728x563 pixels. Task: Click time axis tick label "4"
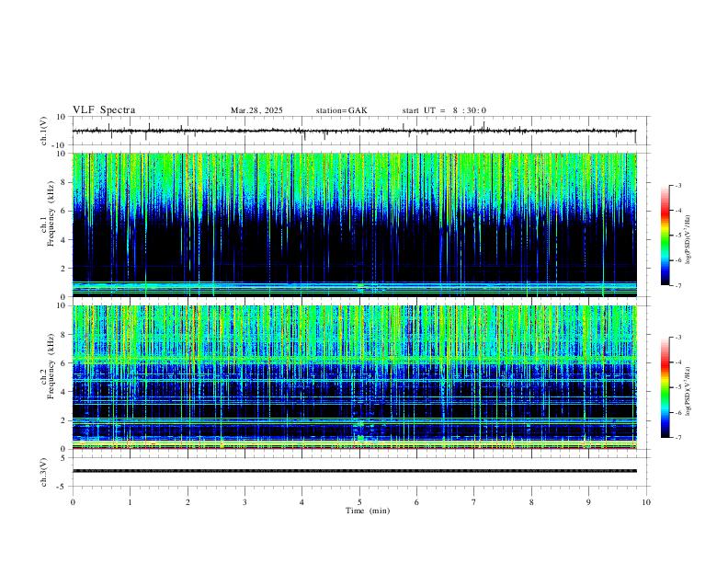(x=301, y=502)
